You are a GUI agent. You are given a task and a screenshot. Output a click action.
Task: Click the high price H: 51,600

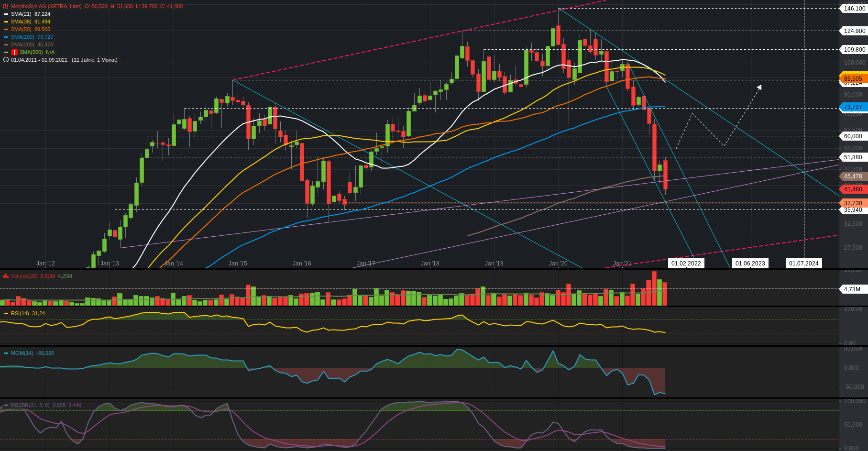tap(121, 6)
